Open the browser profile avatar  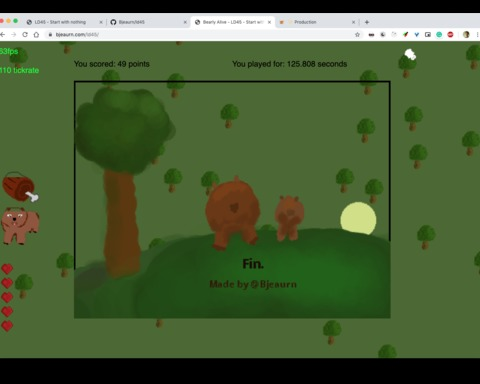466,34
